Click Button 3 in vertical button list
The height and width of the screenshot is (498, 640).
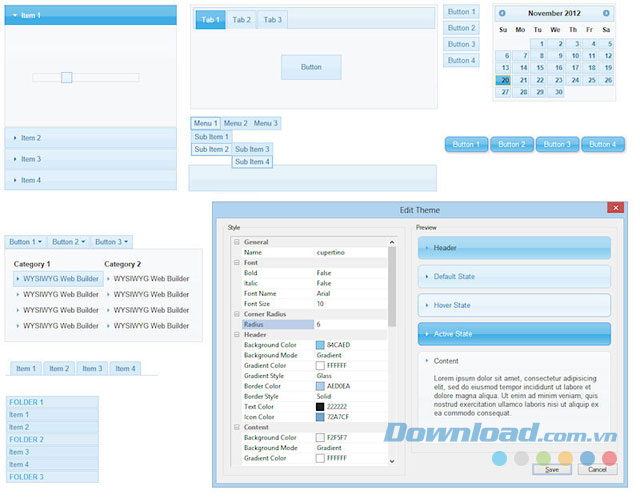click(x=461, y=44)
